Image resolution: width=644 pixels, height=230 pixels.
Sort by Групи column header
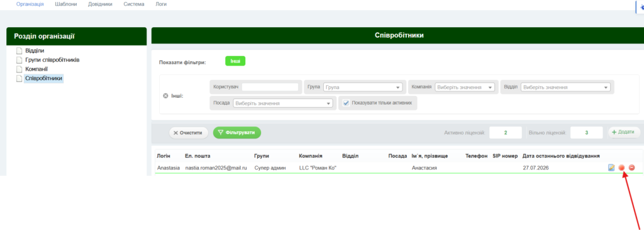262,156
